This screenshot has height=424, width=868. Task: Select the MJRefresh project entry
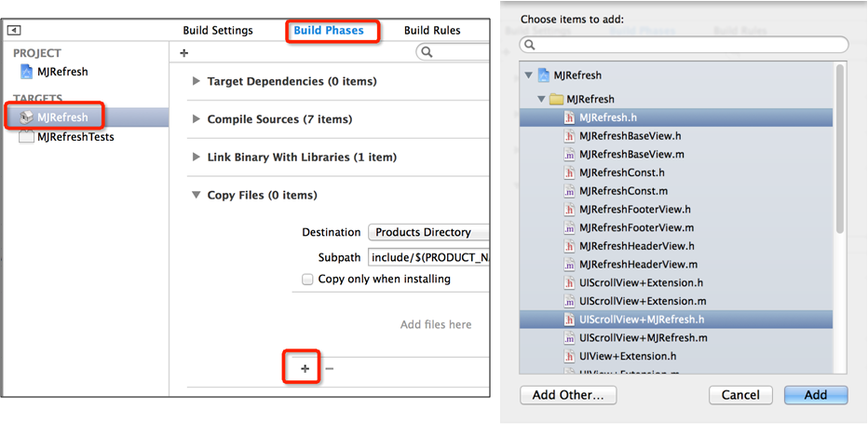(x=62, y=72)
